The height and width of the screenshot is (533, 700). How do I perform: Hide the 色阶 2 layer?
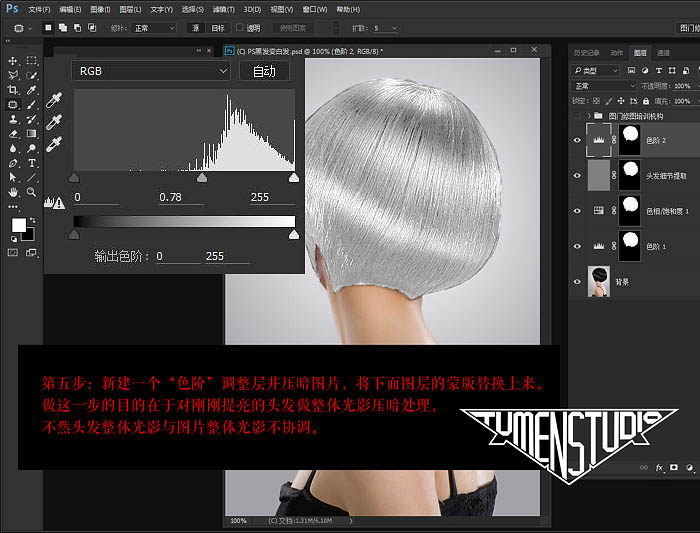(x=577, y=140)
